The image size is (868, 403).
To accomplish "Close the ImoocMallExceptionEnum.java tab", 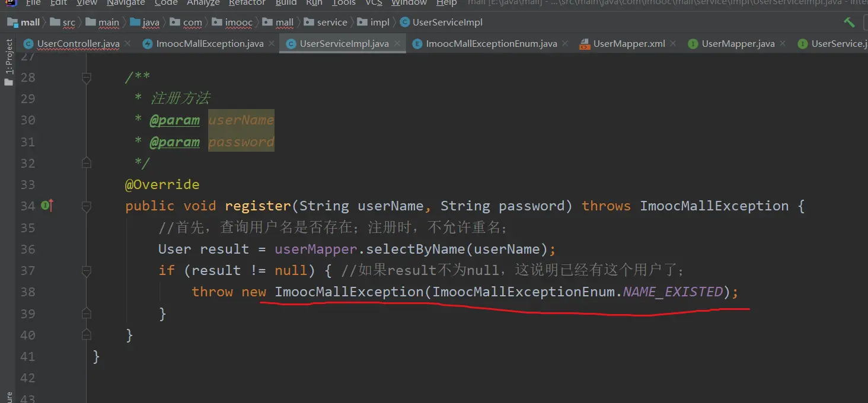I will pos(565,44).
